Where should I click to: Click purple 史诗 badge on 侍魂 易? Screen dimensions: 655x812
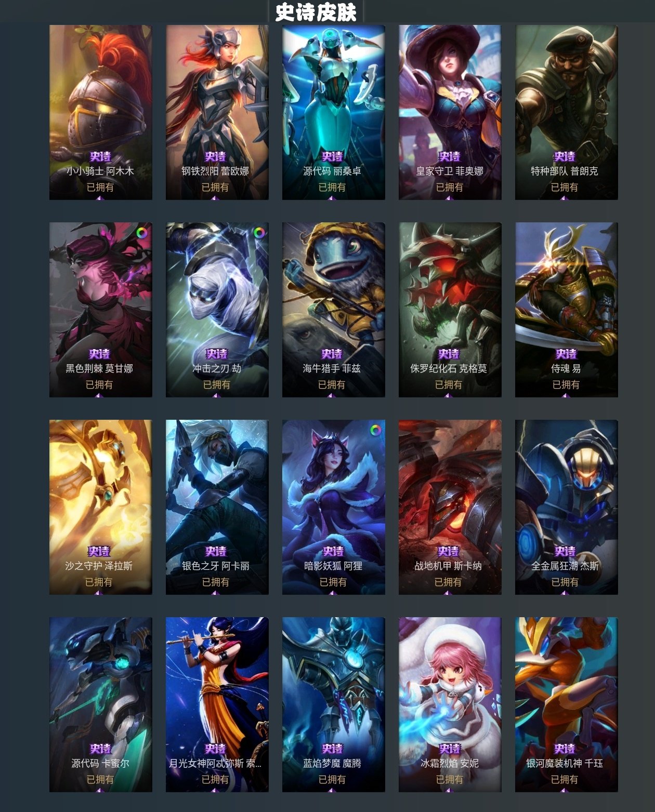[x=566, y=354]
